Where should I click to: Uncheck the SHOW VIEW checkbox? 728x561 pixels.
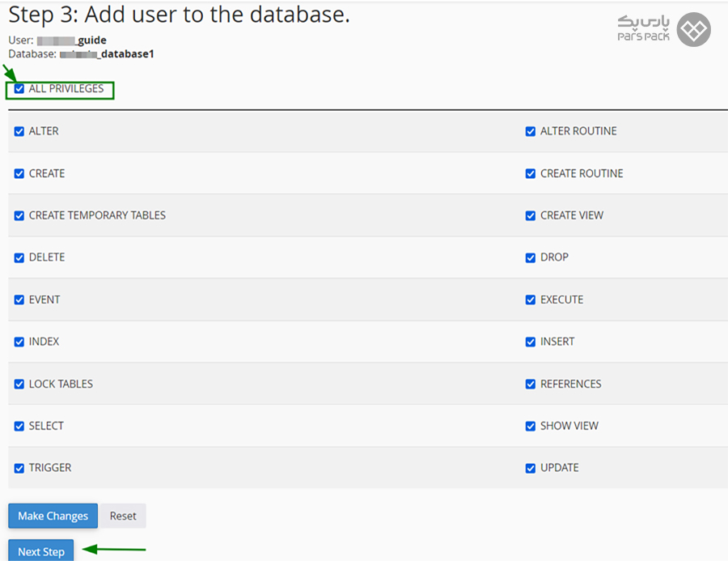[530, 426]
